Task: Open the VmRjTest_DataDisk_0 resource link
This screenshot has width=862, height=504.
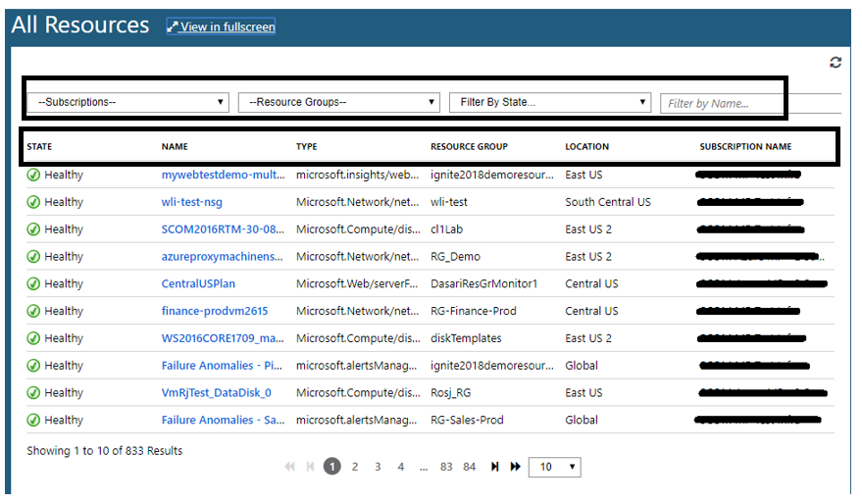Action: [x=216, y=392]
